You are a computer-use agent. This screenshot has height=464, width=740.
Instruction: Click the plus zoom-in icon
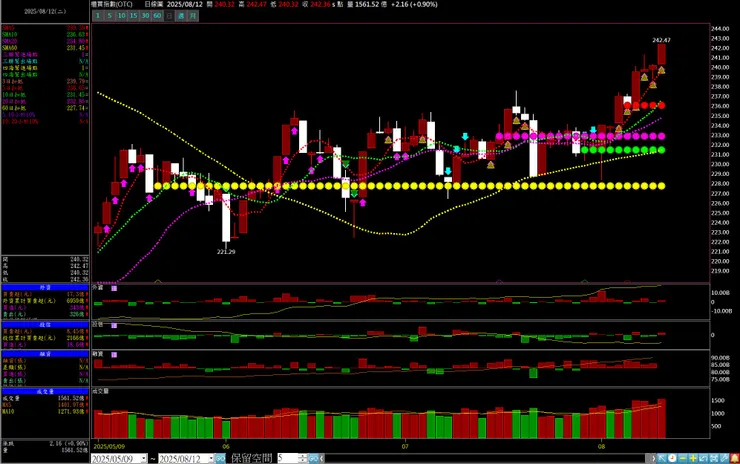point(693,458)
